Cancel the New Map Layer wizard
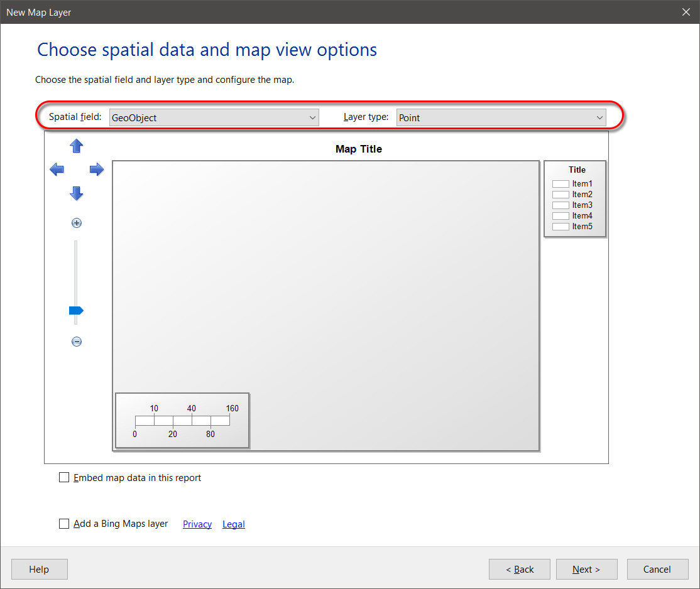Screen dimensions: 700x589 click(657, 570)
